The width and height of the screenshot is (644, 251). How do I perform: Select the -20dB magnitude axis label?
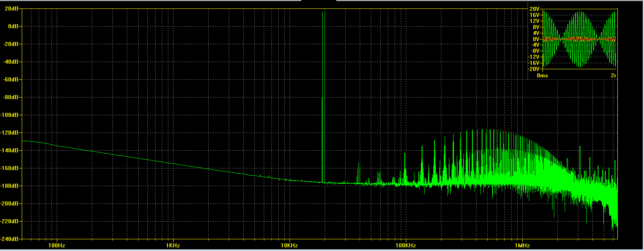coord(11,44)
